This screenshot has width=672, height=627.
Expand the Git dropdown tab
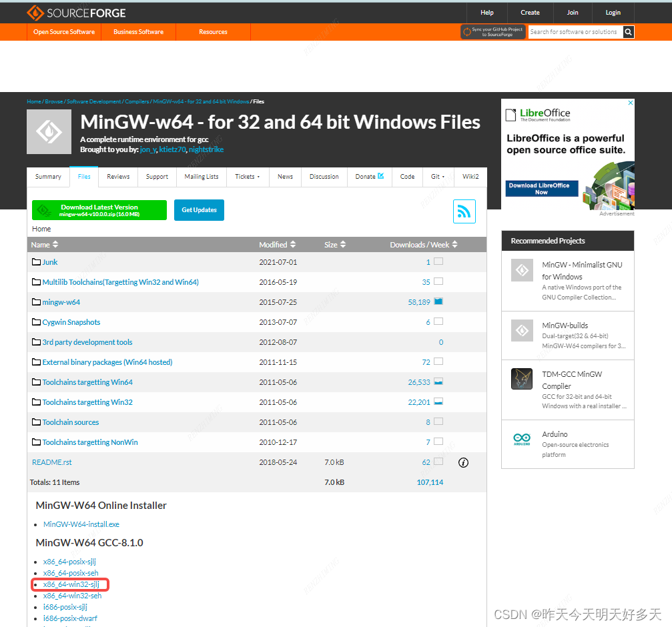point(438,177)
